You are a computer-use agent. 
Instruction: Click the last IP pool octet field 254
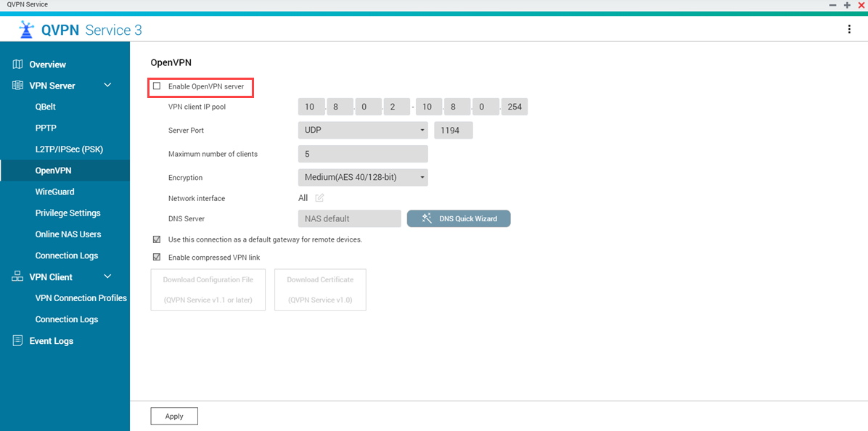coord(515,107)
